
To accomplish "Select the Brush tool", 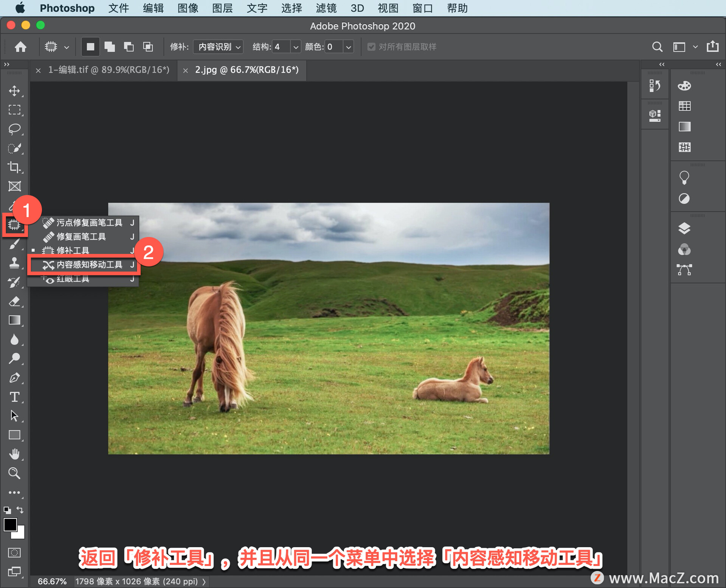I will click(14, 244).
